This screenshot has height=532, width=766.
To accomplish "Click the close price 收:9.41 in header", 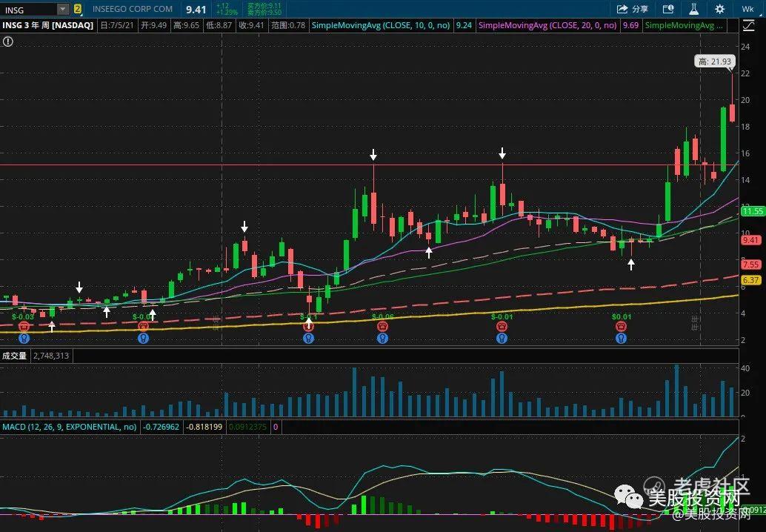I will [251, 25].
